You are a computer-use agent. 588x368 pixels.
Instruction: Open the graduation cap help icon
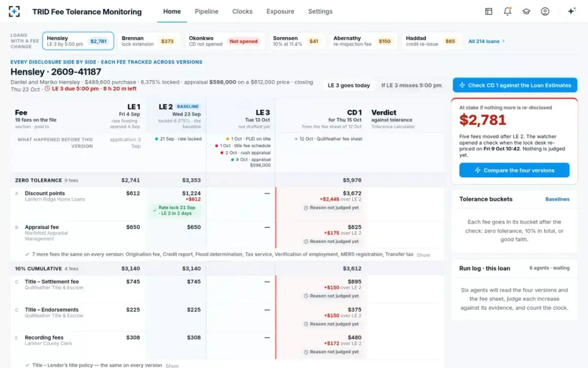click(x=526, y=11)
